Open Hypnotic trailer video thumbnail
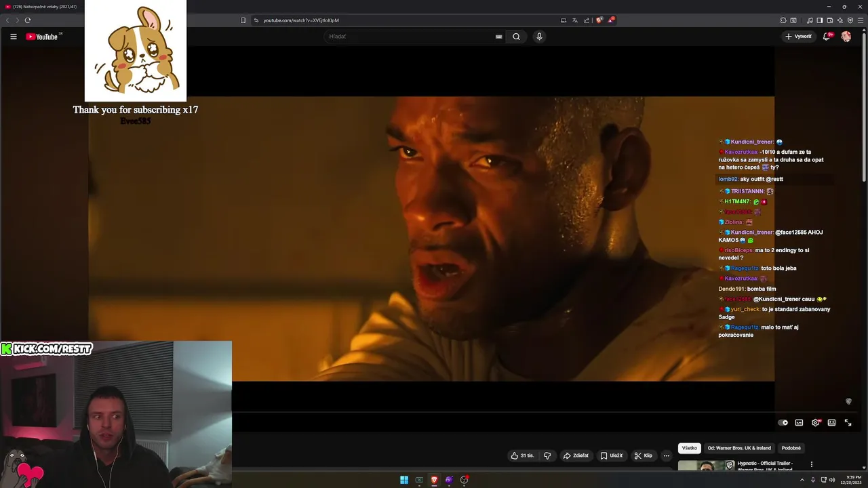 (706, 465)
